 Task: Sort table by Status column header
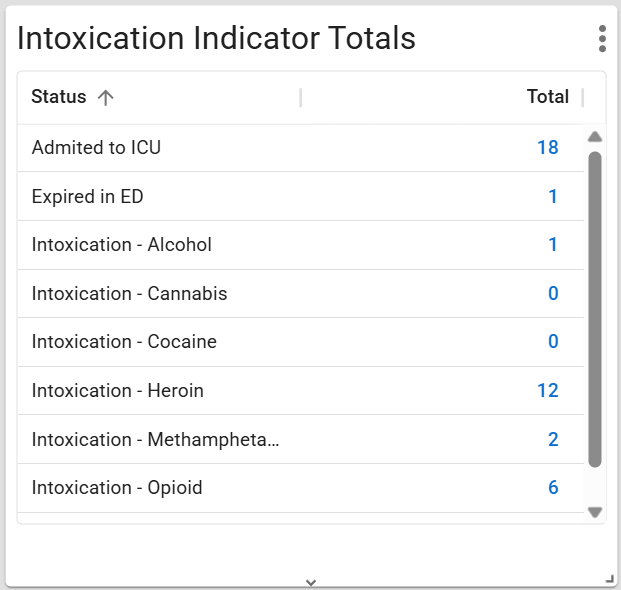point(59,97)
